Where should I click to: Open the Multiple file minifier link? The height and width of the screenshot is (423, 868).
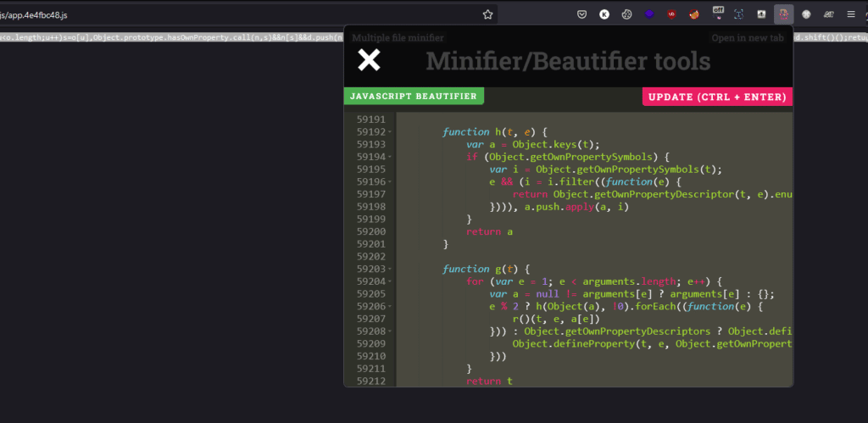point(398,37)
